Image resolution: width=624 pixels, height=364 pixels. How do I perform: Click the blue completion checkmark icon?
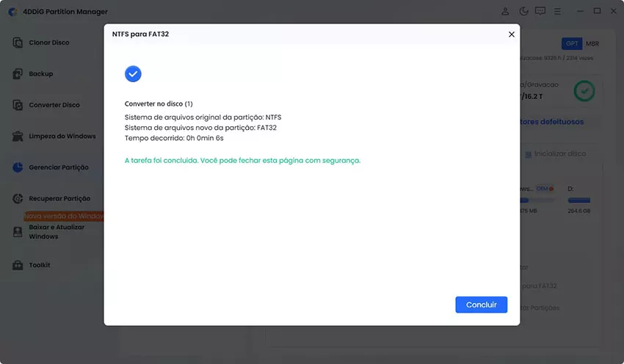(133, 73)
